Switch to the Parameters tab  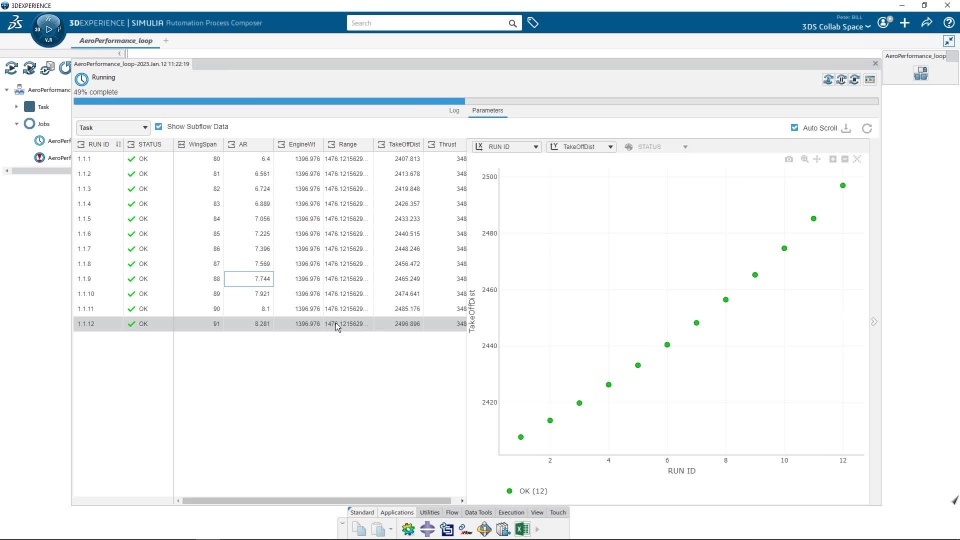pyautogui.click(x=487, y=111)
